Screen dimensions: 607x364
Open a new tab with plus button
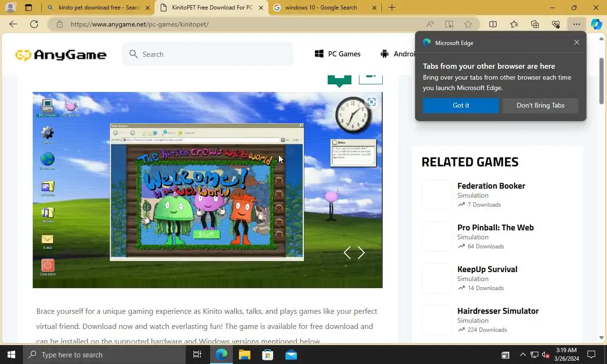[392, 8]
